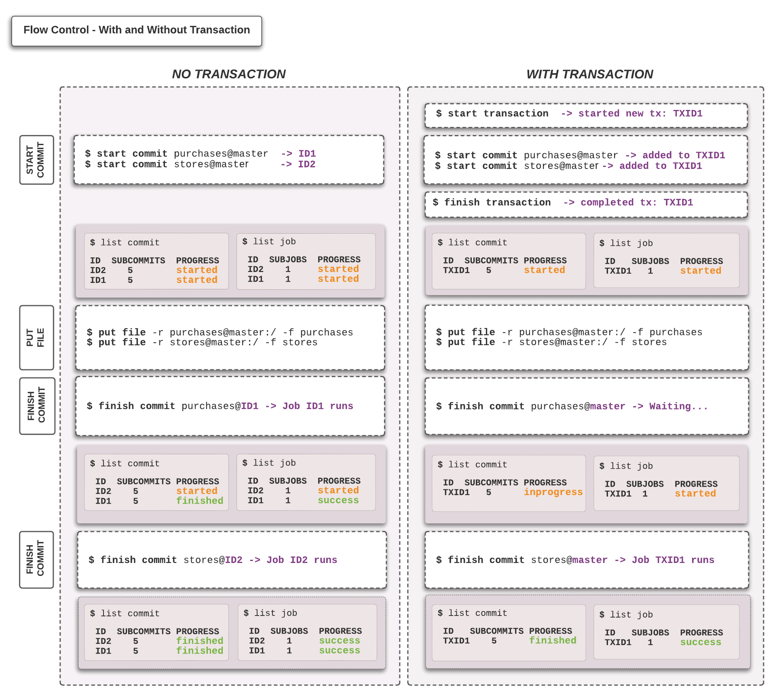779x700 pixels.
Task: Click the finish transaction command box
Action: click(586, 204)
